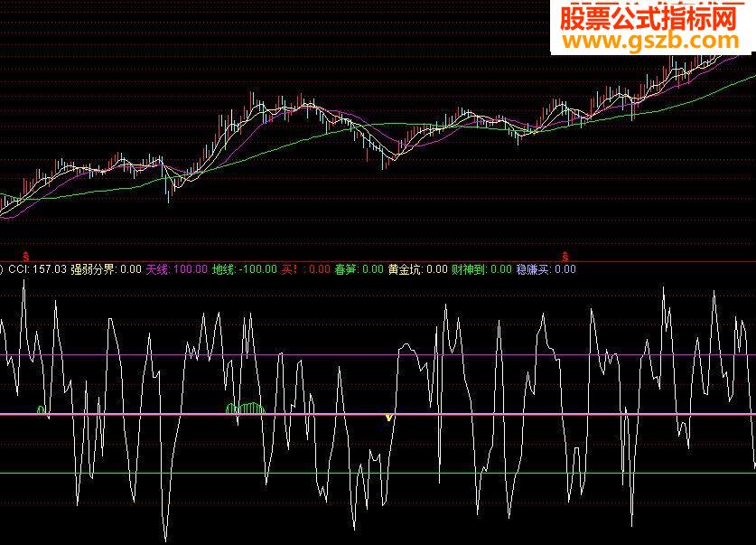Click the long green hatched arc marker
The height and width of the screenshot is (545, 756).
[x=246, y=409]
